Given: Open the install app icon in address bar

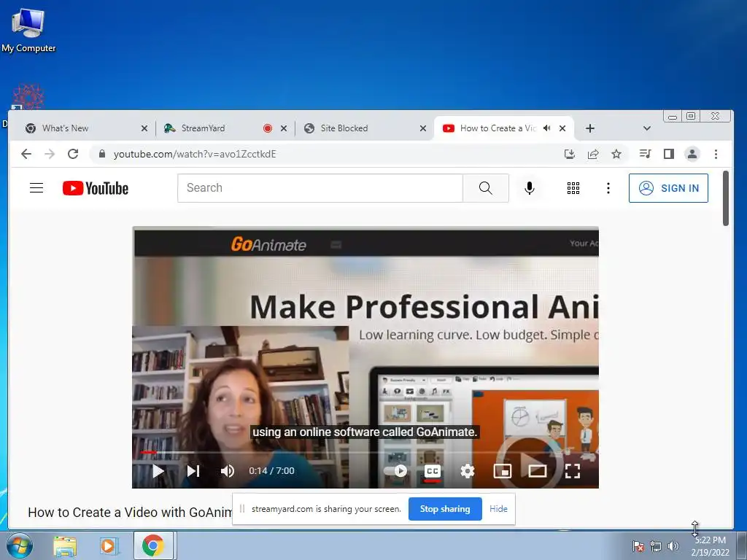Looking at the screenshot, I should [x=569, y=154].
